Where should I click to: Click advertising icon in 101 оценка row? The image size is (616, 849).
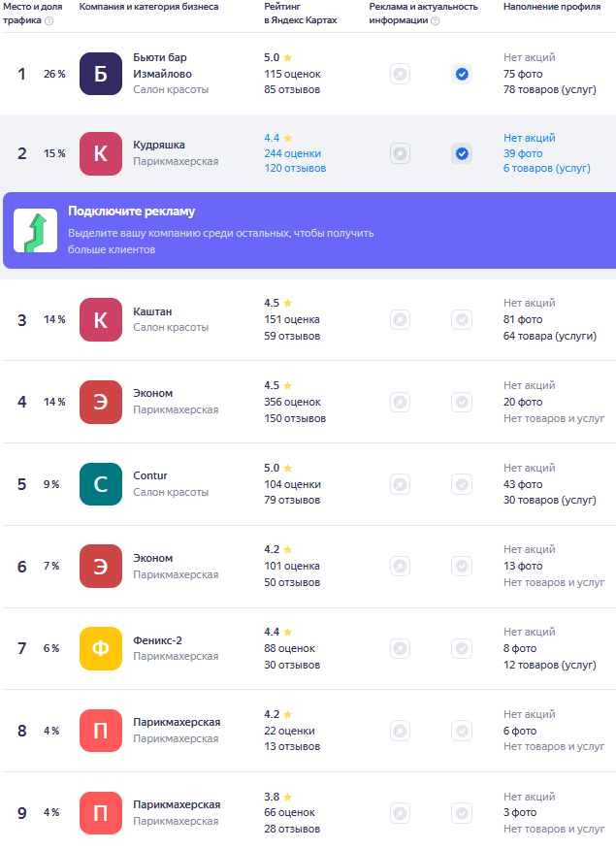tap(400, 567)
